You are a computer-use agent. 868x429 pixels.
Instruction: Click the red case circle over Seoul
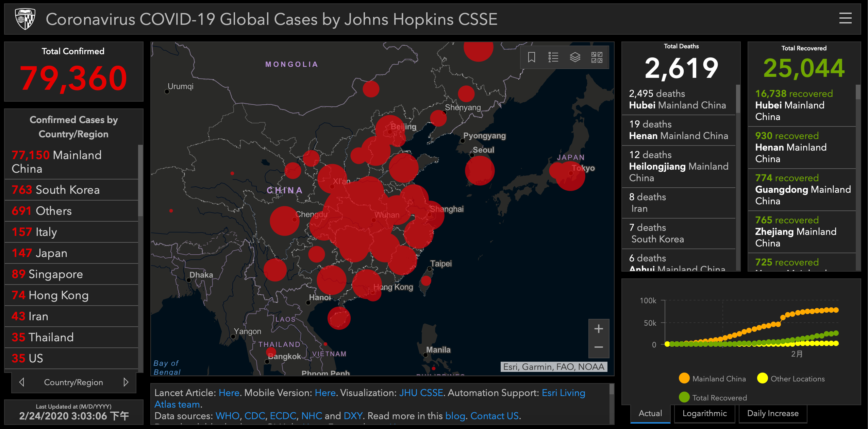(x=480, y=170)
